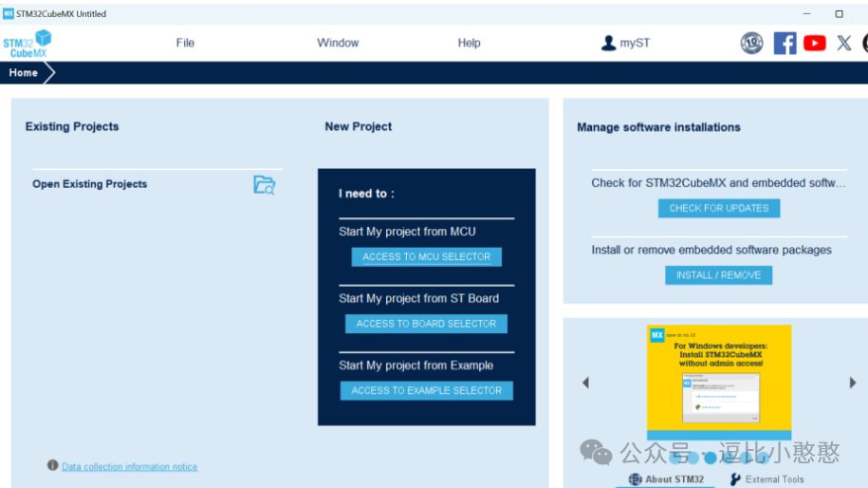Viewport: 868px width, 488px height.
Task: Open the Data collection information notice link
Action: point(130,466)
